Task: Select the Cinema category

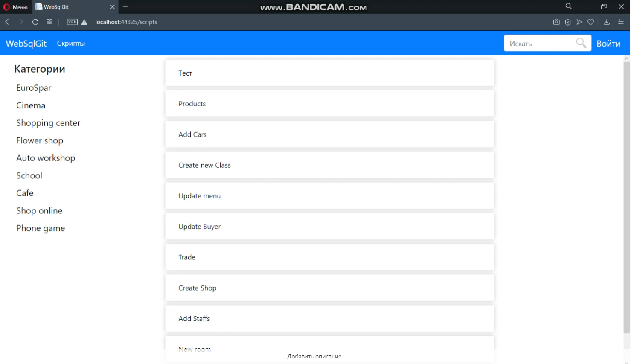Action: 31,105
